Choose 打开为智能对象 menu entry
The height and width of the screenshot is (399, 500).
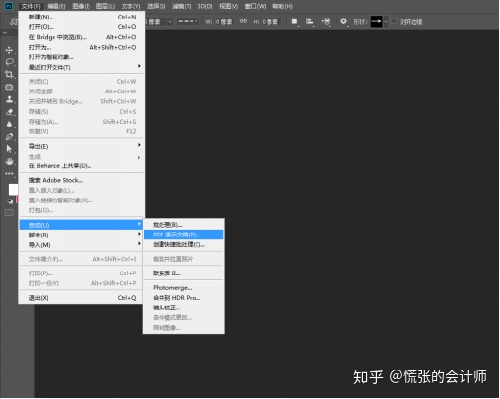[82, 57]
